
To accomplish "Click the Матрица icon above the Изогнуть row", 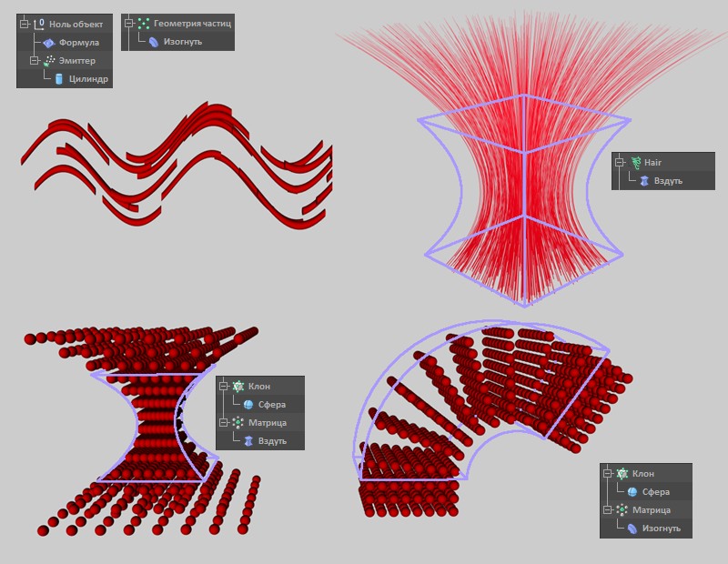I will pos(622,509).
